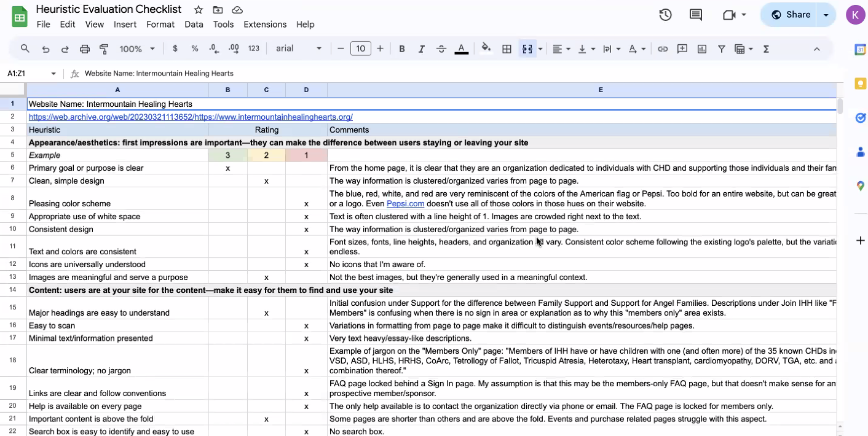
Task: Increase font size with plus
Action: [381, 49]
